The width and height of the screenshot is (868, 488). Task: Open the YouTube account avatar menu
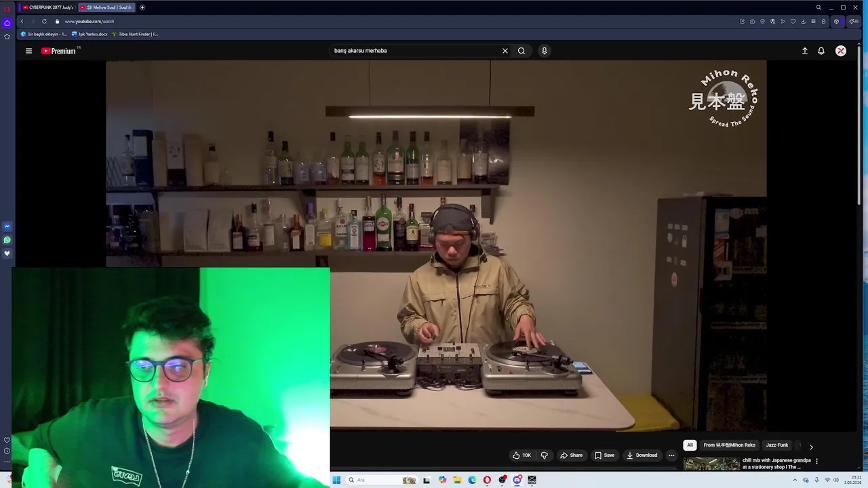[x=841, y=51]
